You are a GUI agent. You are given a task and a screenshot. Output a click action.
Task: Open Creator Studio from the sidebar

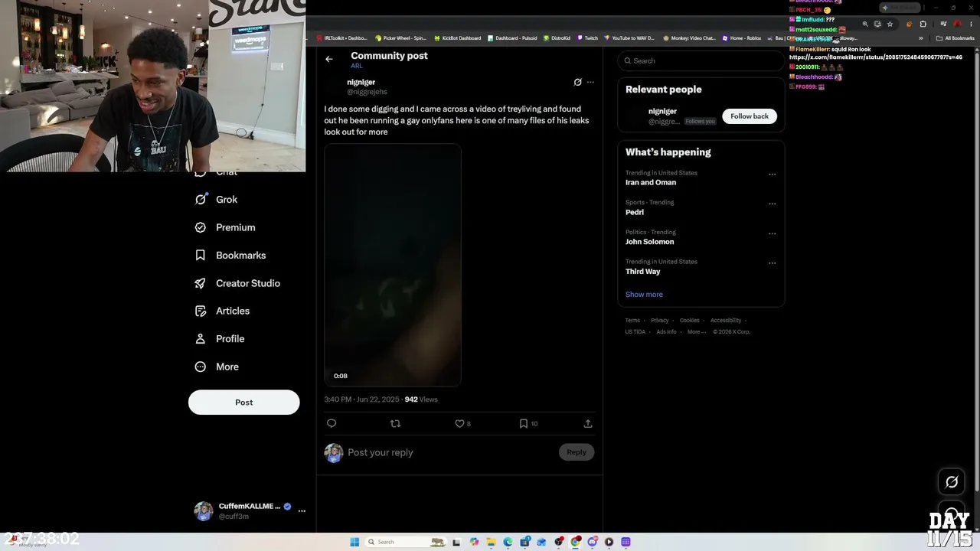click(237, 283)
